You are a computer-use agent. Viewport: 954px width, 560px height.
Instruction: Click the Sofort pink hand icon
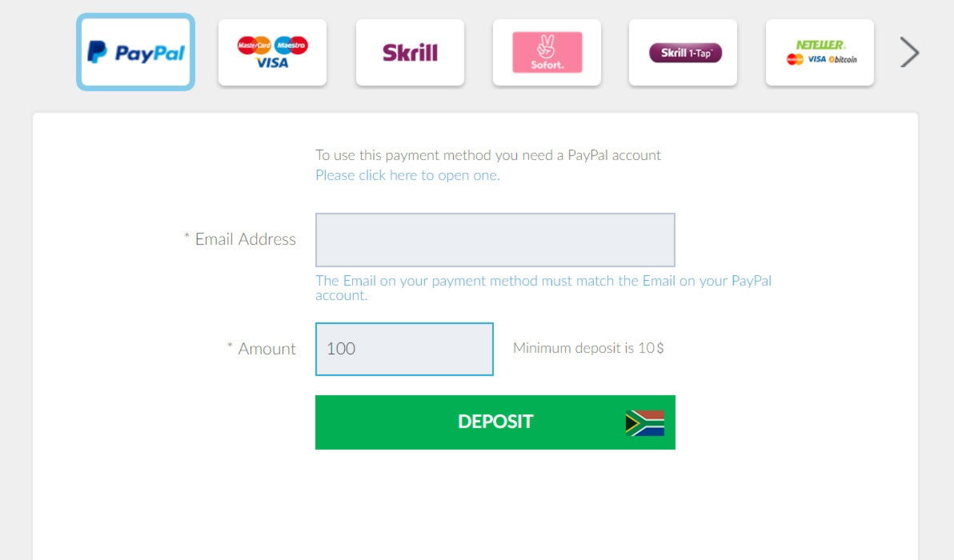[x=547, y=47]
